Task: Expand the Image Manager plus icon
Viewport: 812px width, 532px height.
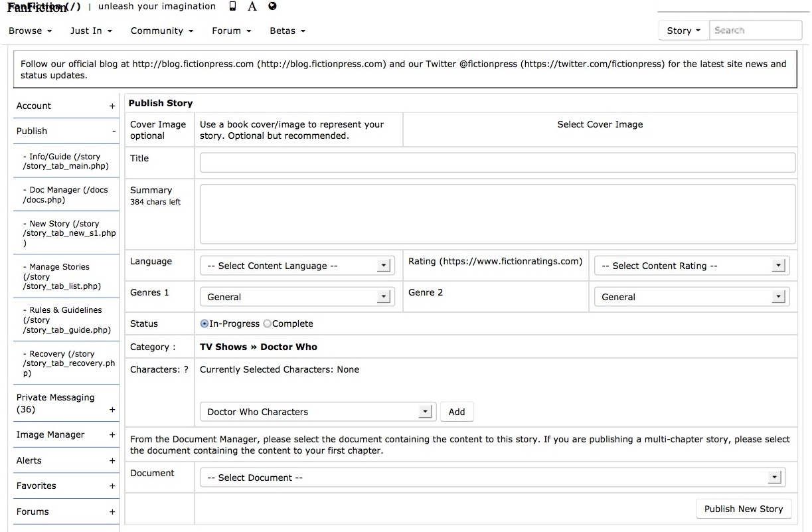Action: pos(112,435)
